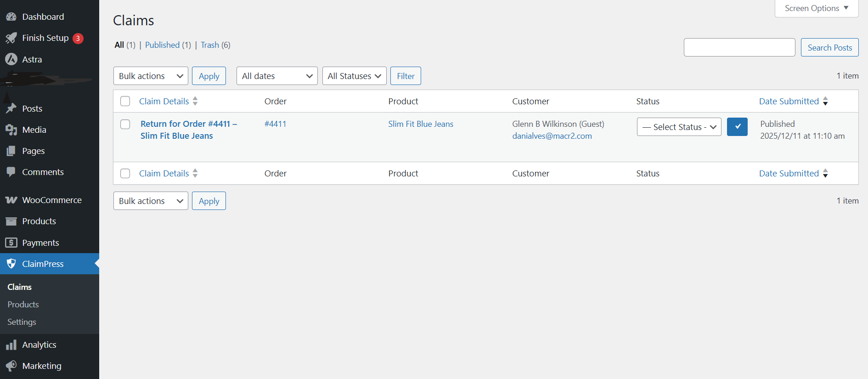Switch to the Trash claims view
Image resolution: width=868 pixels, height=379 pixels.
209,45
